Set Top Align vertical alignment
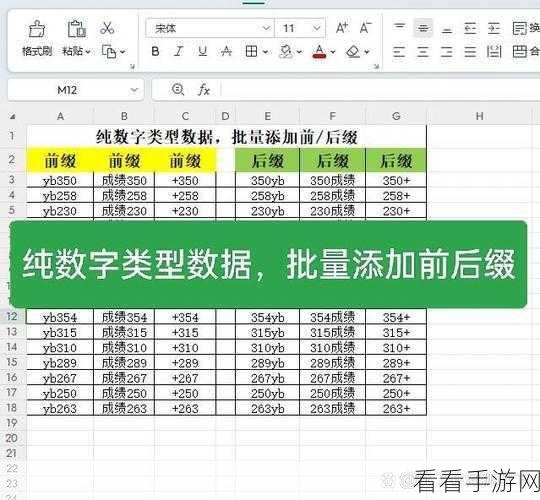540x500 pixels. point(399,28)
